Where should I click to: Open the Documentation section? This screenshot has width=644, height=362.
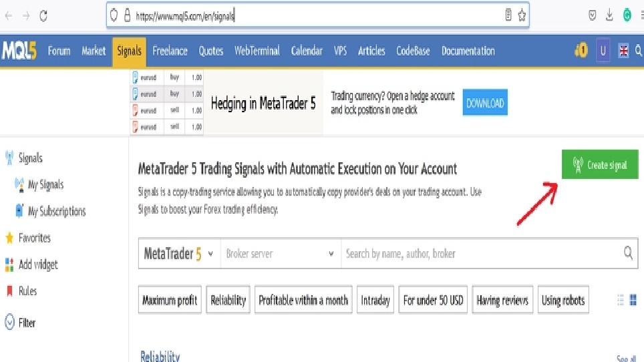(468, 51)
